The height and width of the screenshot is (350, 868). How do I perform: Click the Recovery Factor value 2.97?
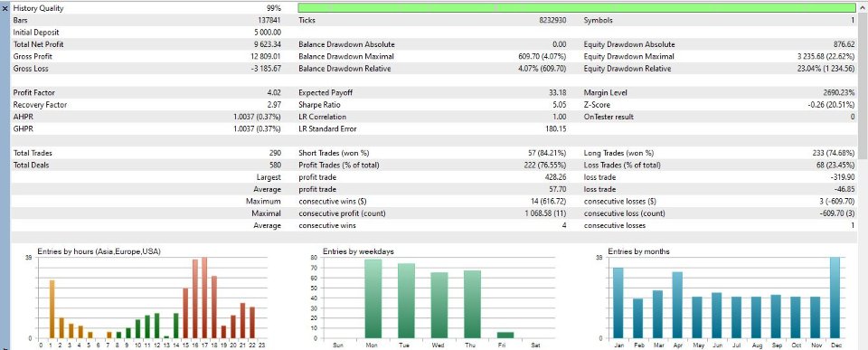275,105
